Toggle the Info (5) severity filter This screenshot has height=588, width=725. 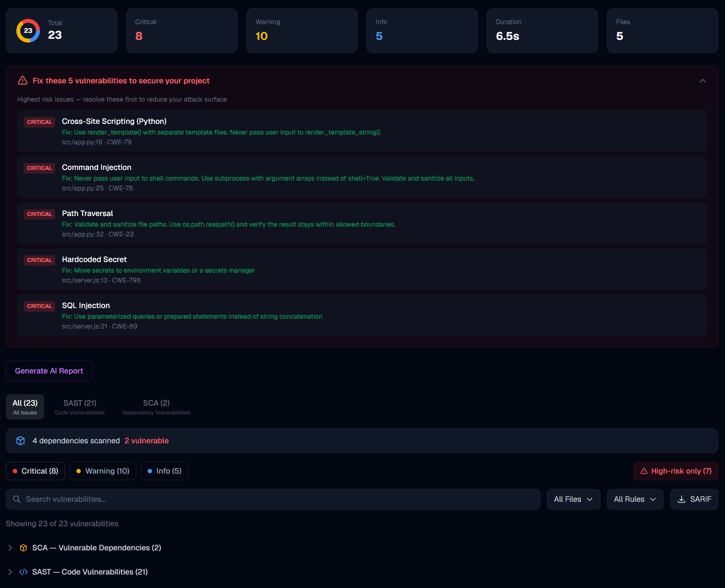coord(164,471)
